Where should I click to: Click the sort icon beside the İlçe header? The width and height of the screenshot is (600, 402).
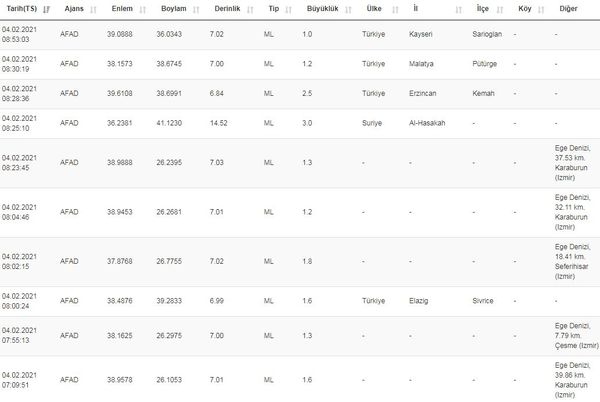pyautogui.click(x=500, y=9)
